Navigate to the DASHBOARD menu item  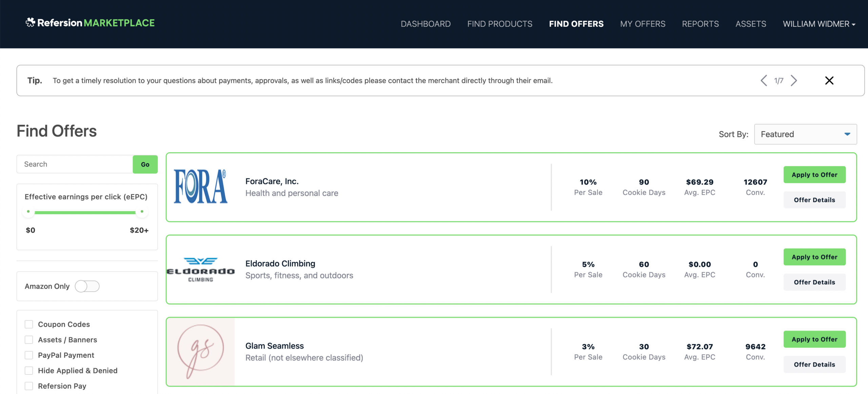click(x=425, y=23)
